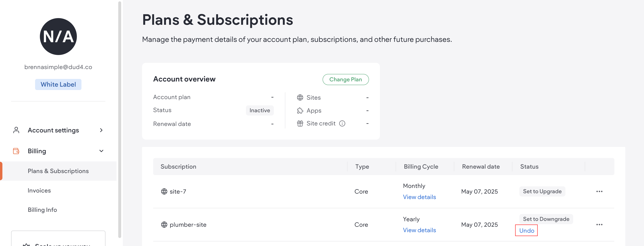
Task: Select Invoices in the sidebar
Action: 39,190
